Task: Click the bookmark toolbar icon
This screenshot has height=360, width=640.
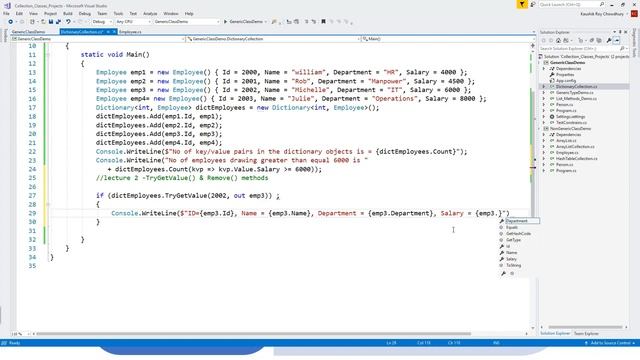Action: [x=323, y=22]
